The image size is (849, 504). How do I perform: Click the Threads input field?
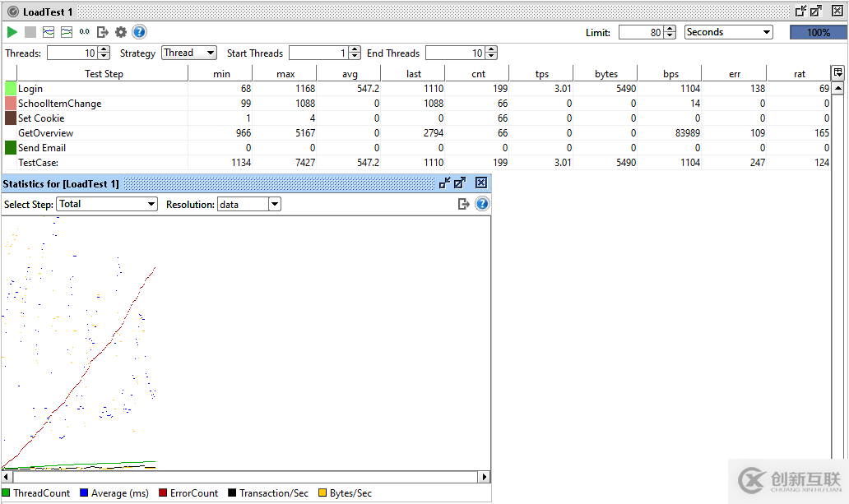point(73,53)
